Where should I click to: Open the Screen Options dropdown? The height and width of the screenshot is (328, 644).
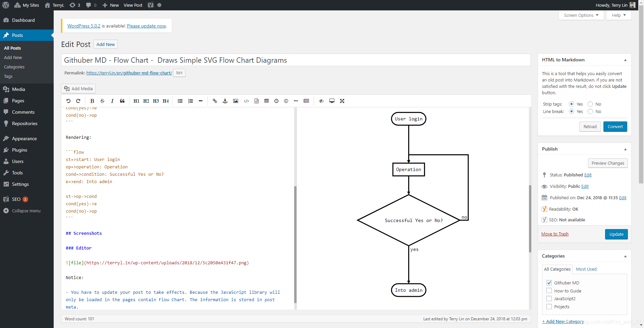coord(581,15)
